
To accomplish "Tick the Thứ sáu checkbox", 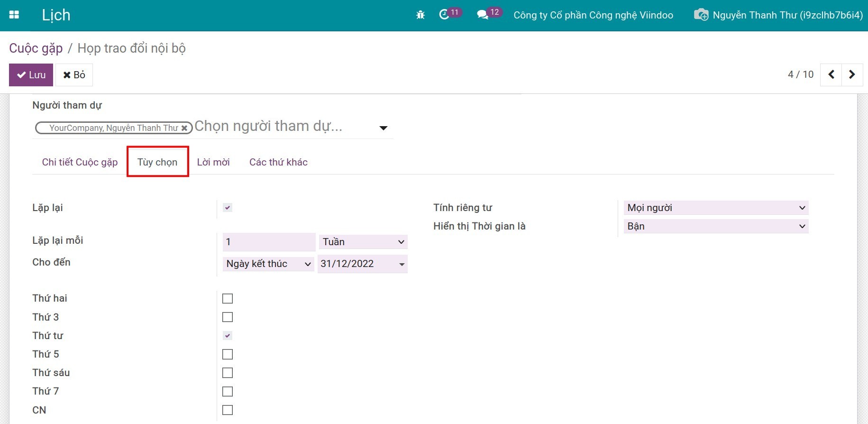I will coord(228,373).
